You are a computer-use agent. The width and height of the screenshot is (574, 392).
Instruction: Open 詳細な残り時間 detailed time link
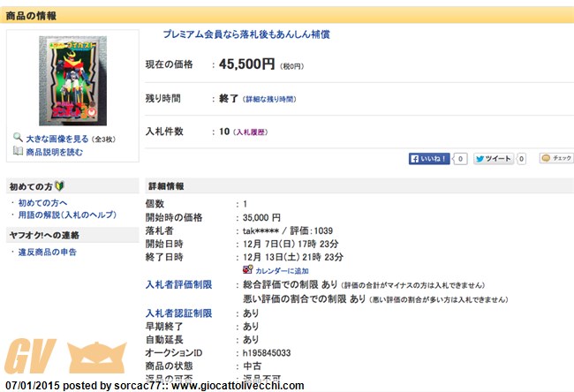[270, 99]
